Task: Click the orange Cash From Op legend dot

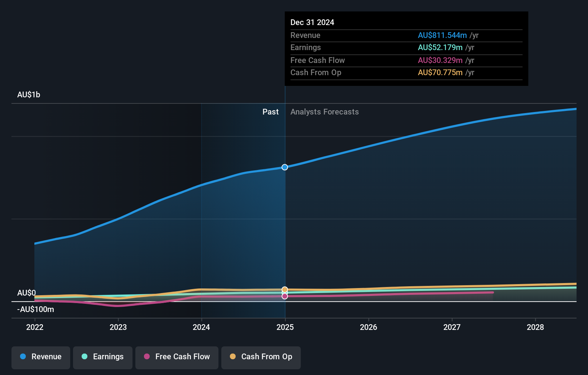Action: point(233,356)
